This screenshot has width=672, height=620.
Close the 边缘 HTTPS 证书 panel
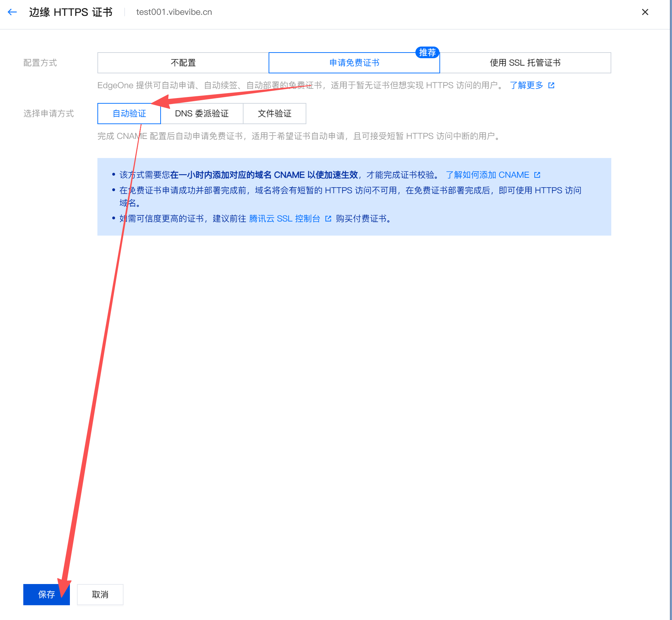pyautogui.click(x=645, y=12)
